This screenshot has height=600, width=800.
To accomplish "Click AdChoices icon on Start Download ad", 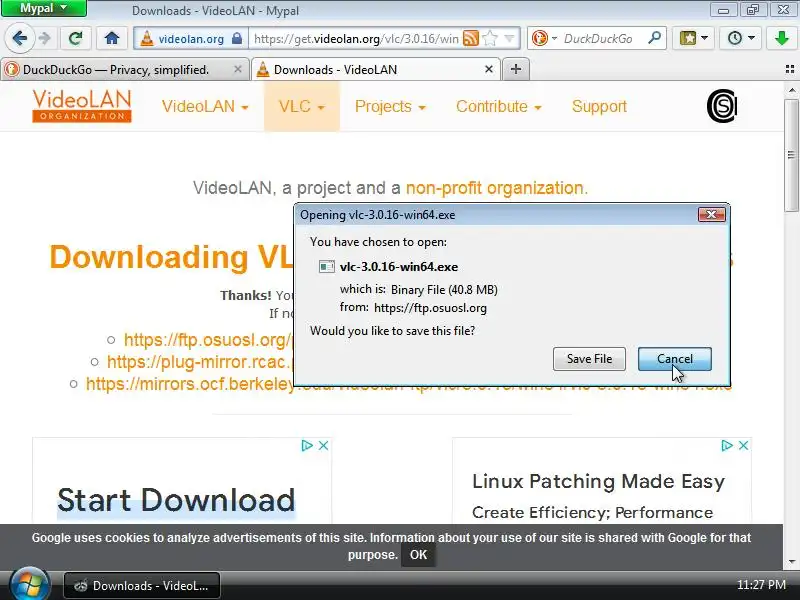I will tap(307, 445).
